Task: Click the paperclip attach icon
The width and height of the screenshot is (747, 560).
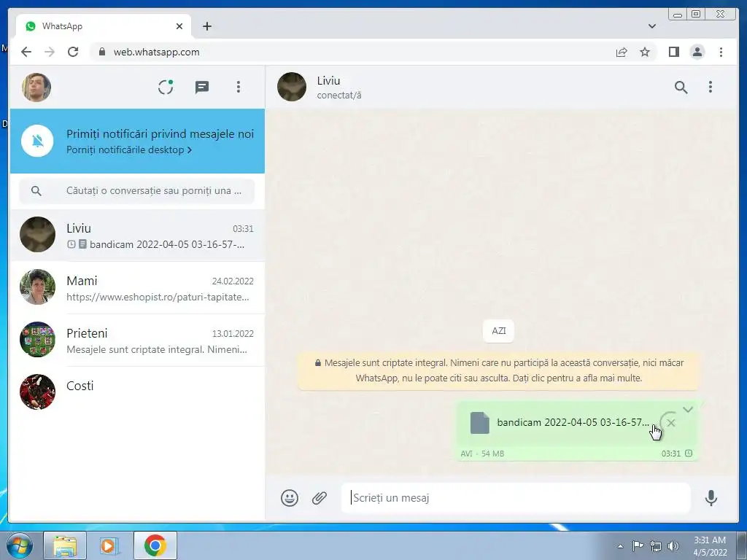Action: [x=320, y=498]
